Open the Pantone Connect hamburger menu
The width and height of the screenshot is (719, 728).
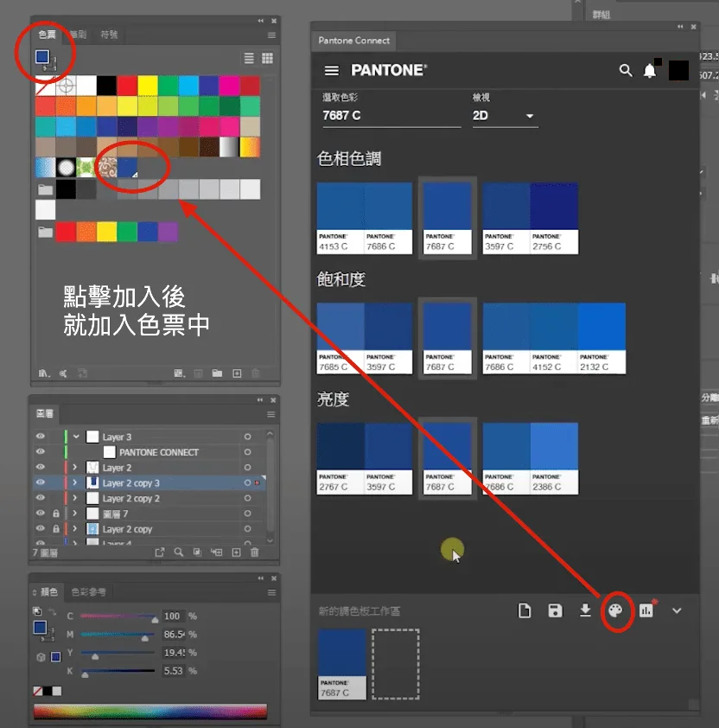332,71
